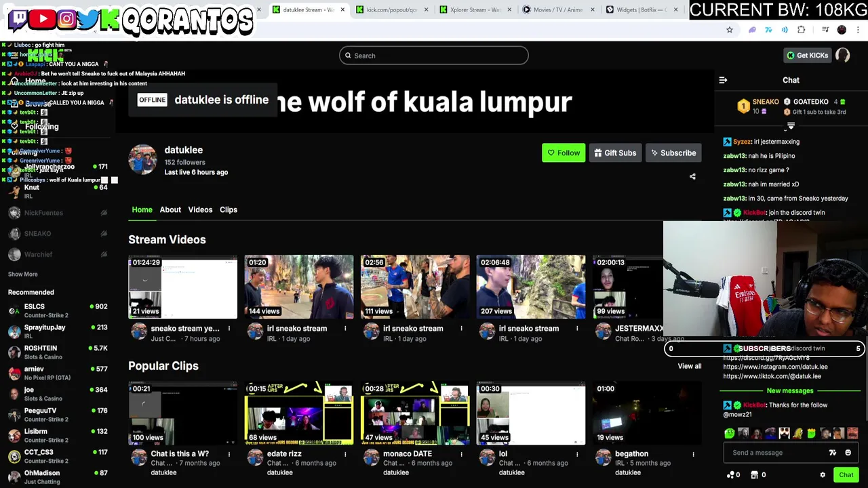Open the tiktok.com/@datuk.lee link in chat
This screenshot has height=488, width=868.
(x=772, y=376)
